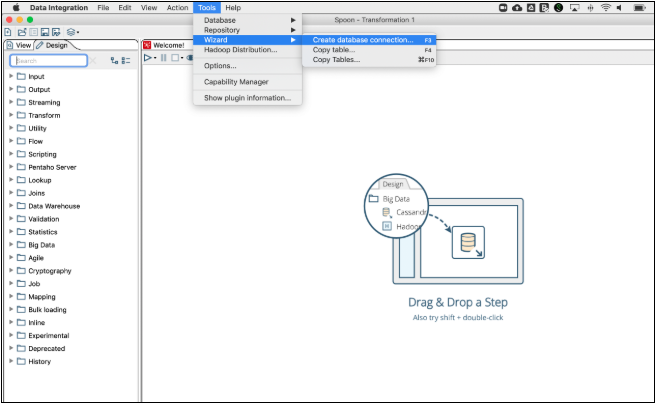Click the New file toolbar icon
Viewport: 655px width, 403px height.
8,32
